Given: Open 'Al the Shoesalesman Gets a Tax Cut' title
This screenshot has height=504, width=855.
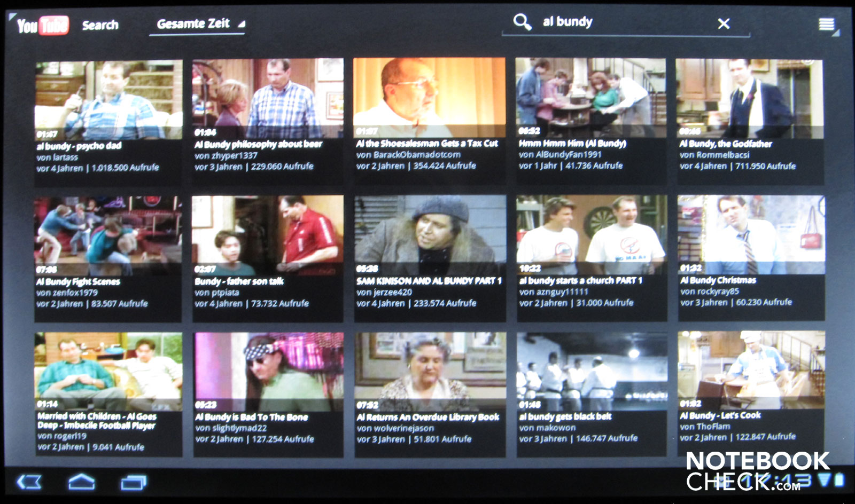Looking at the screenshot, I should point(427,143).
